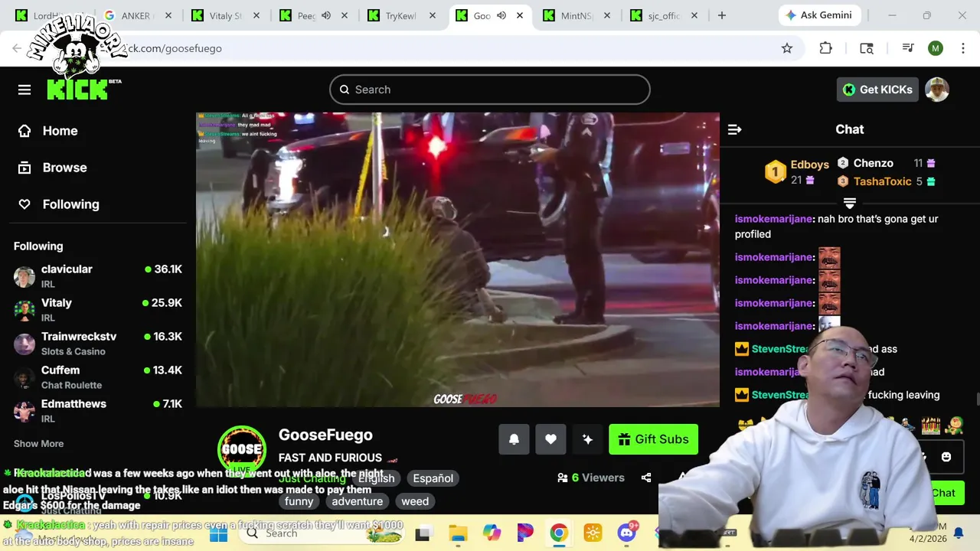Click Show More under the Following list
This screenshot has width=980, height=551.
coord(38,444)
